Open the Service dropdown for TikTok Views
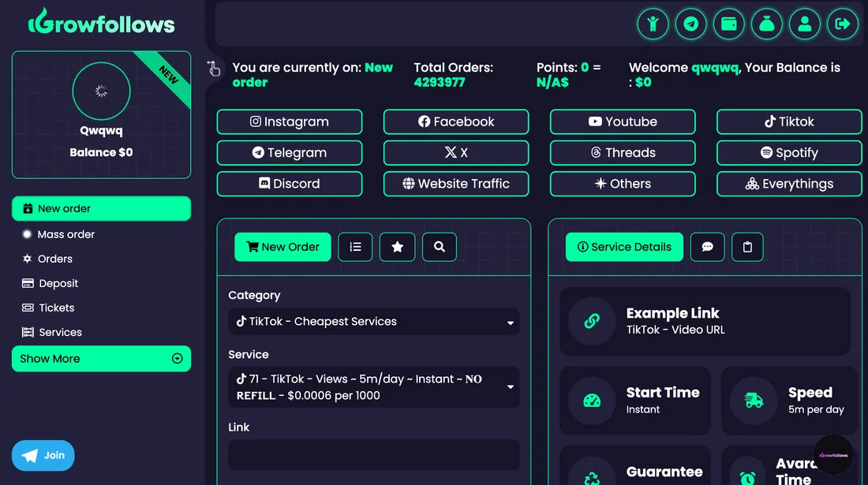868x485 pixels. pyautogui.click(x=373, y=387)
